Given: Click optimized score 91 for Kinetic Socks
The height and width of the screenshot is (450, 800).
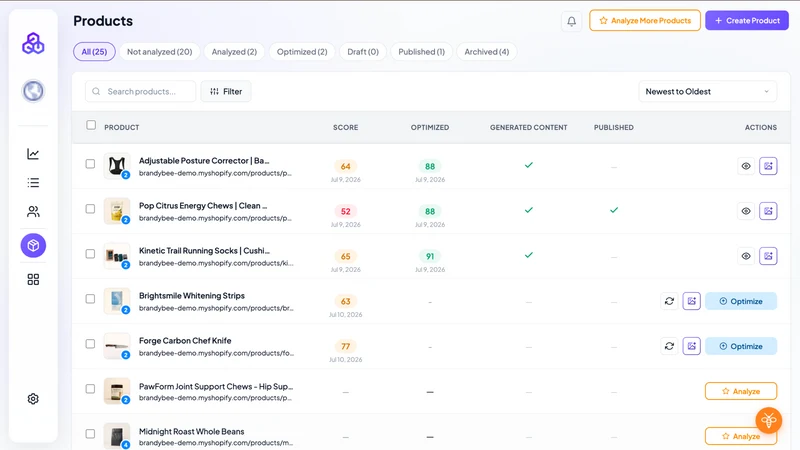Looking at the screenshot, I should [x=430, y=256].
